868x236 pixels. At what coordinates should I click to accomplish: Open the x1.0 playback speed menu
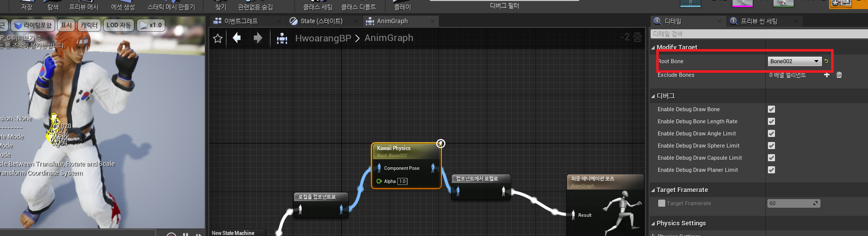(x=151, y=25)
